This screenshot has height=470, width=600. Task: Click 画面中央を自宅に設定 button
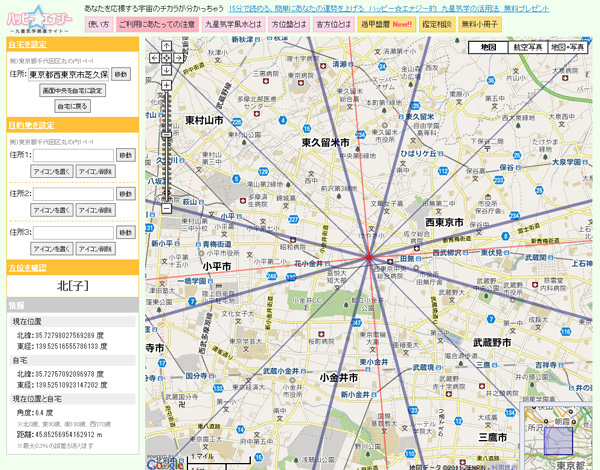coord(72,90)
